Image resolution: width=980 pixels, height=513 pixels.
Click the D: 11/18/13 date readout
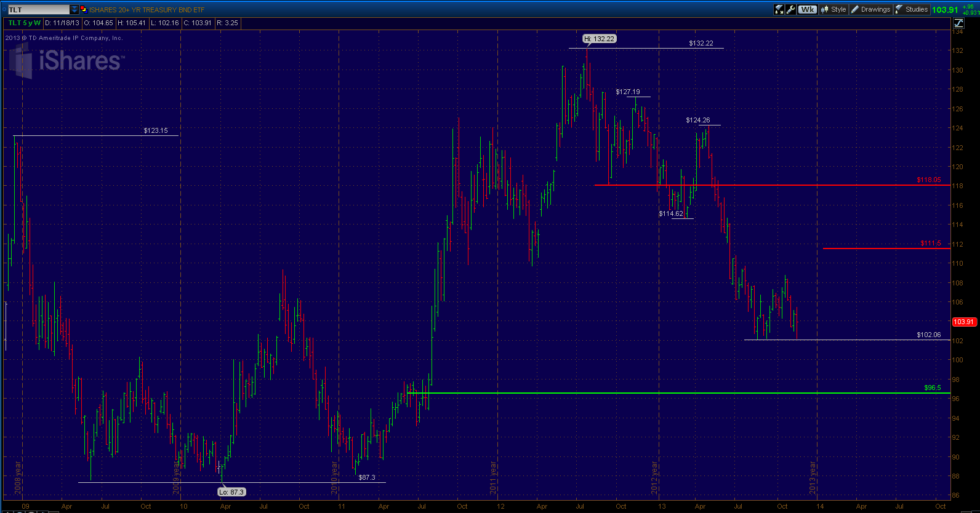(62, 23)
